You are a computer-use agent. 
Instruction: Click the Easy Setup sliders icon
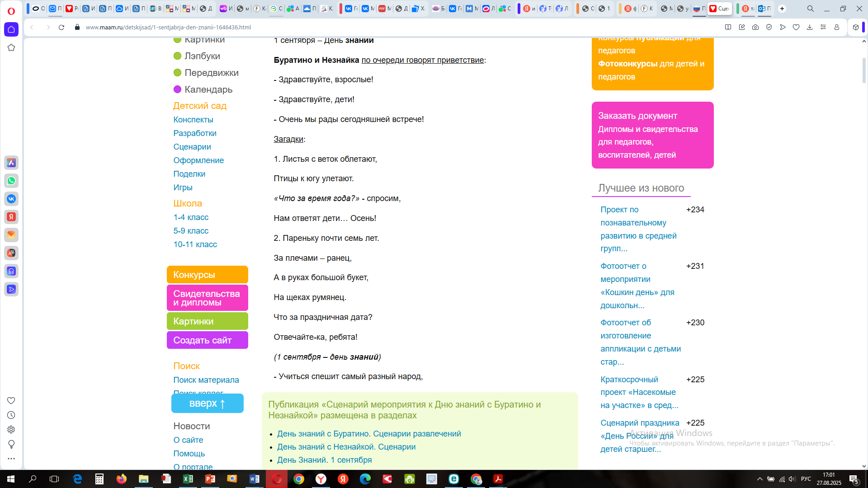(x=823, y=27)
